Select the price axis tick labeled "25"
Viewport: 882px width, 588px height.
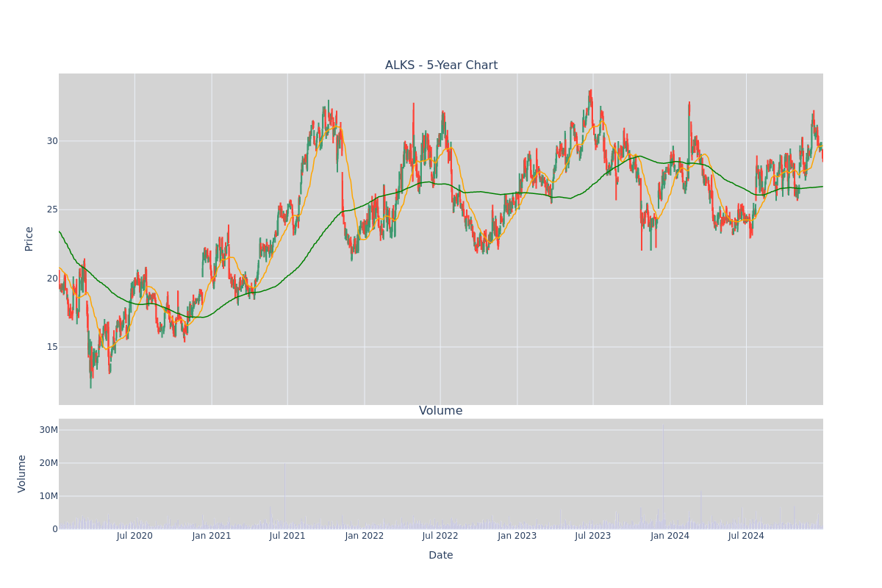click(52, 209)
